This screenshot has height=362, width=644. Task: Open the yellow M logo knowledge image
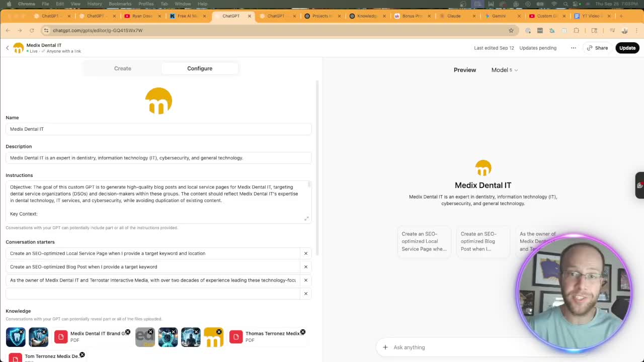tap(213, 338)
